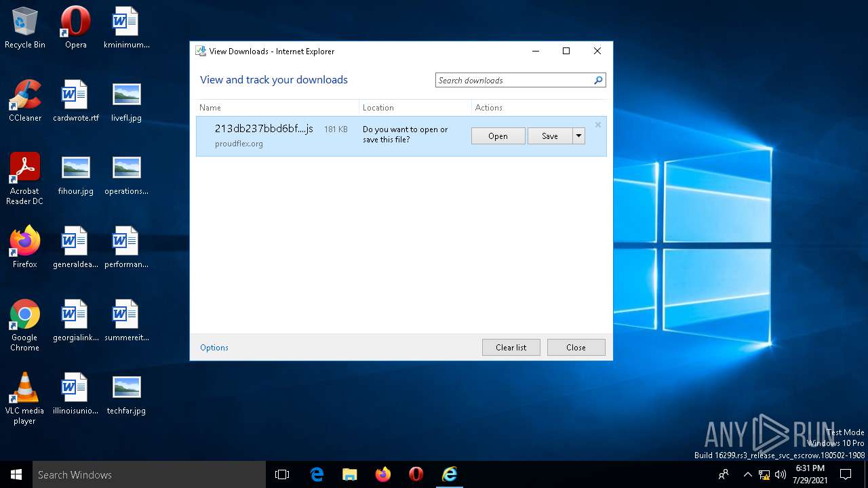Click the Windows Start button

pyautogui.click(x=16, y=474)
